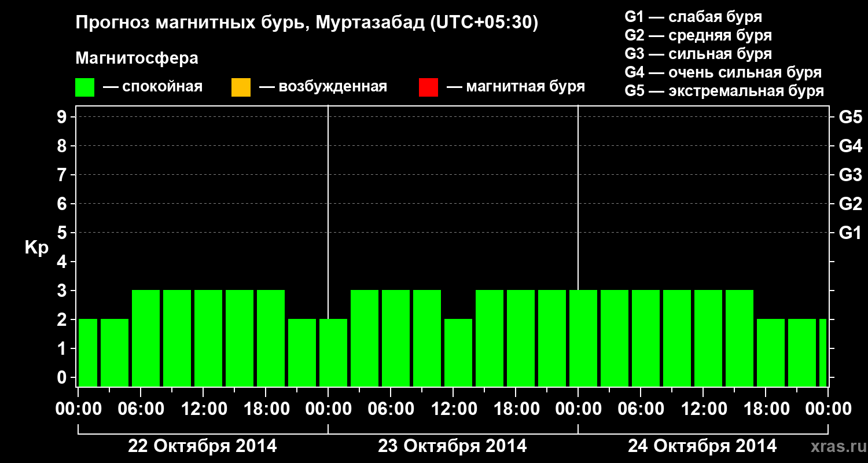Click the bar crossing midnight between 23 and 24 Октября
Image resolution: width=868 pixels, height=463 pixels.
coord(583,338)
